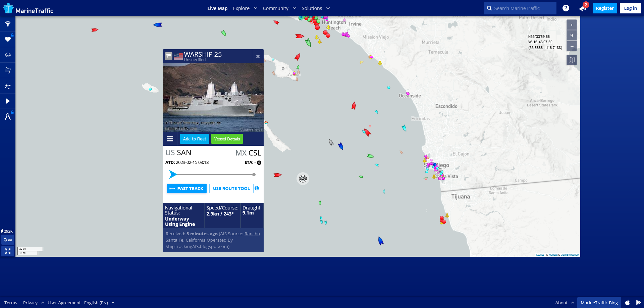Image resolution: width=644 pixels, height=308 pixels.
Task: Expand the Community dropdown menu
Action: point(279,8)
